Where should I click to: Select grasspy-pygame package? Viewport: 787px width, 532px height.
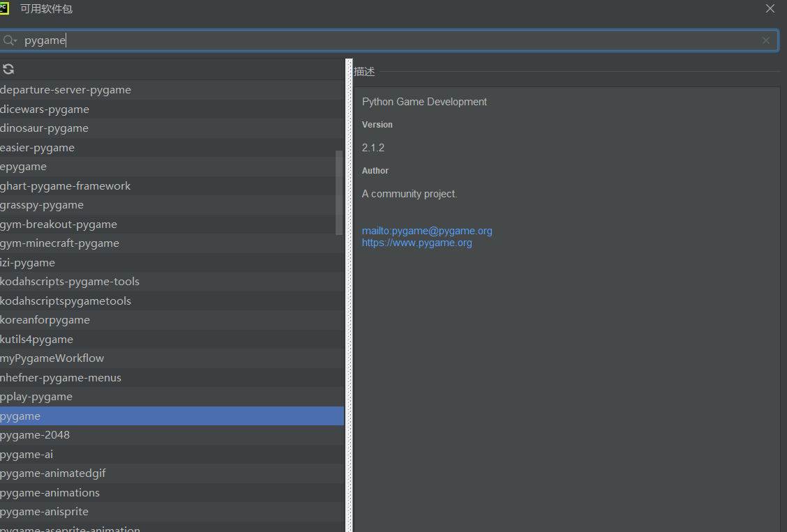(x=172, y=205)
